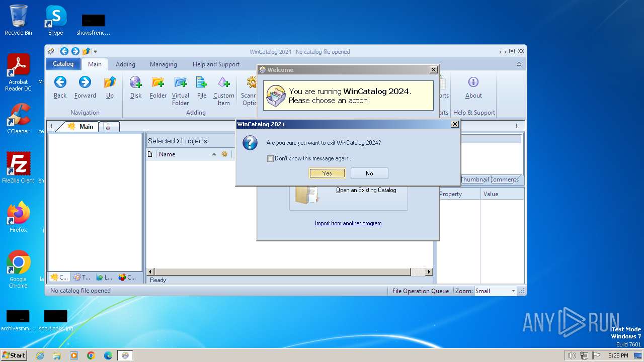Open the Import from another program link
The image size is (644, 362).
[x=348, y=223]
